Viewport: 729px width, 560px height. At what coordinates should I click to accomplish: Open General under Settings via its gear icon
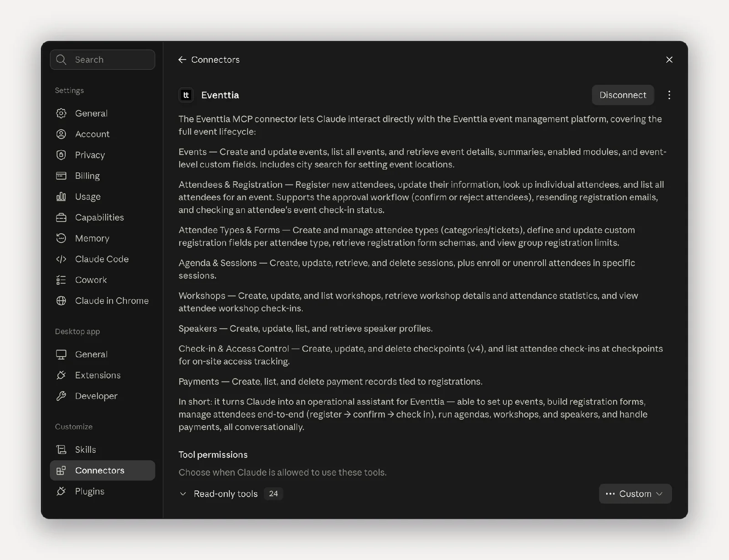coord(61,113)
